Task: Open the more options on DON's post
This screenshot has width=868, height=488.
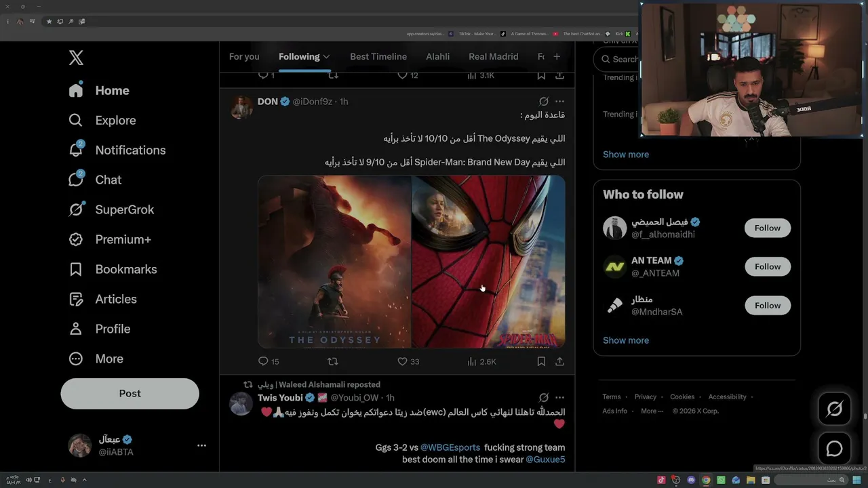Action: (559, 102)
